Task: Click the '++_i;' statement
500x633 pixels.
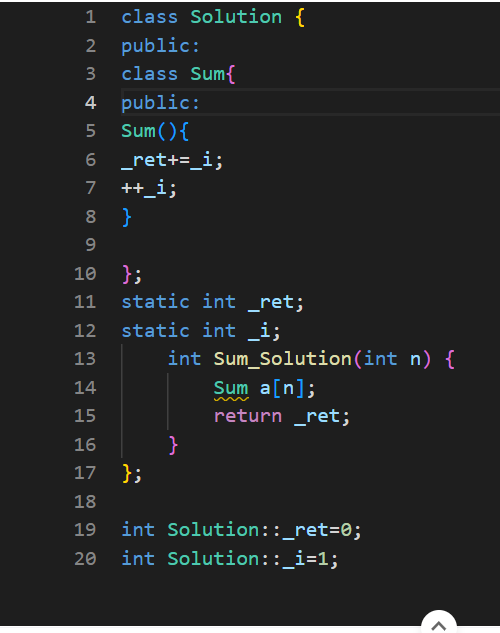Action: (x=149, y=189)
